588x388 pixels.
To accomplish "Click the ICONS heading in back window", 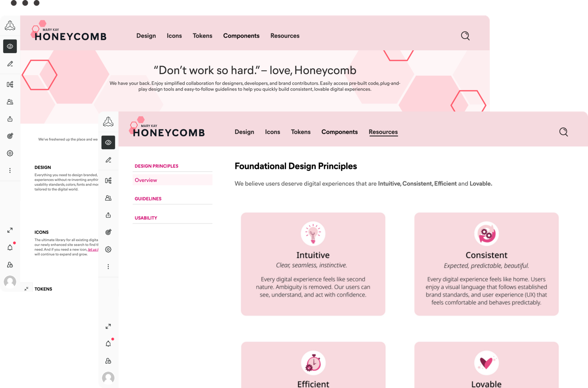I will click(x=42, y=232).
